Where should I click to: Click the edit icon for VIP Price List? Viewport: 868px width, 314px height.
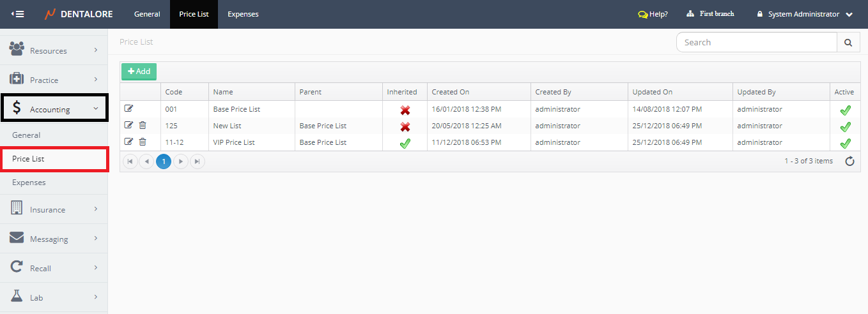coord(128,142)
